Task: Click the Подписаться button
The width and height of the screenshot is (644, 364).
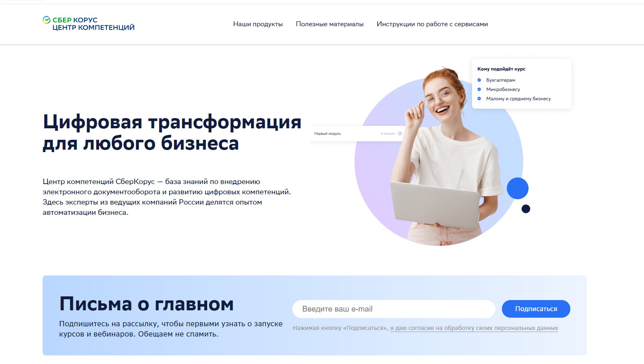Action: point(536,309)
